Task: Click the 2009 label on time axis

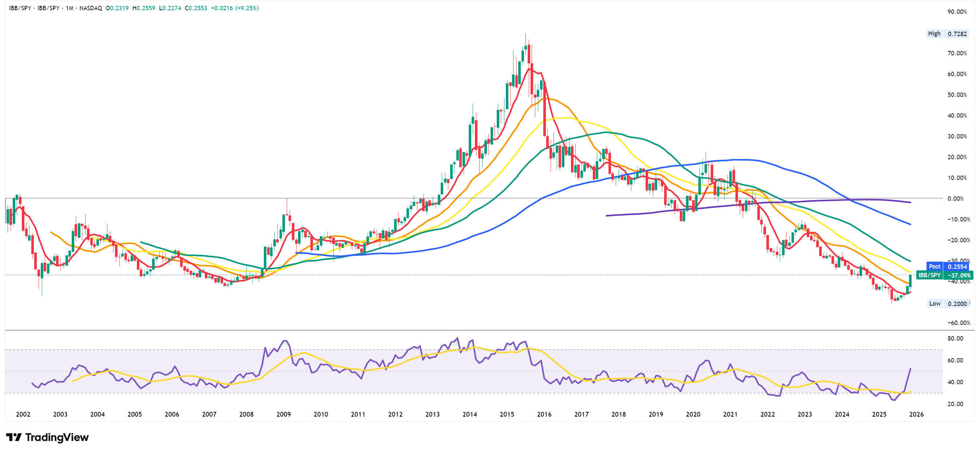Action: (283, 414)
